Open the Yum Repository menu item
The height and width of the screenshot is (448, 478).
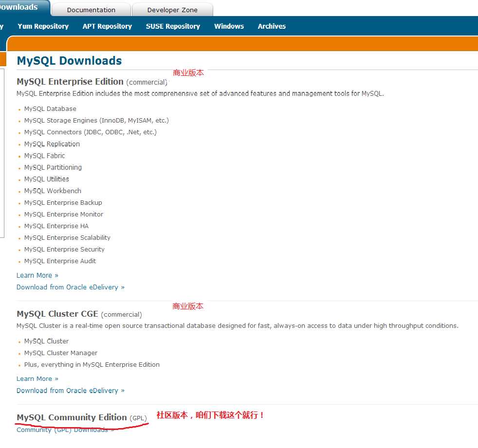[x=43, y=26]
